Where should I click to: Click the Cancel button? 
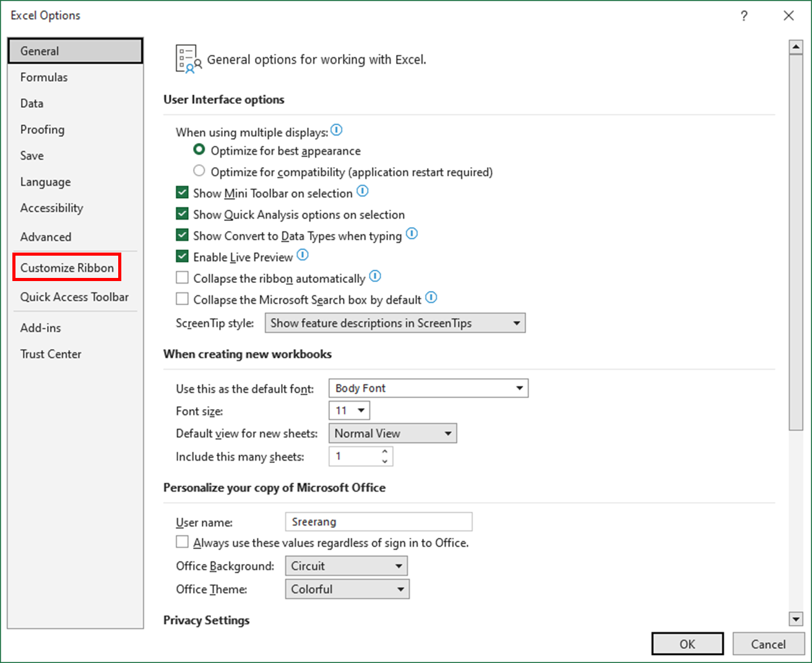coord(768,644)
